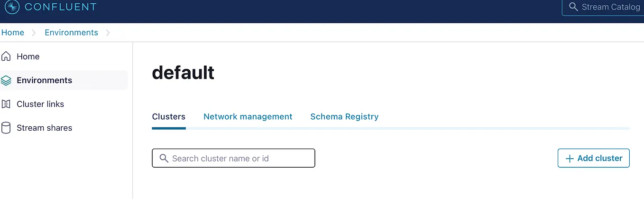Open Environments breadcrumb link

71,33
